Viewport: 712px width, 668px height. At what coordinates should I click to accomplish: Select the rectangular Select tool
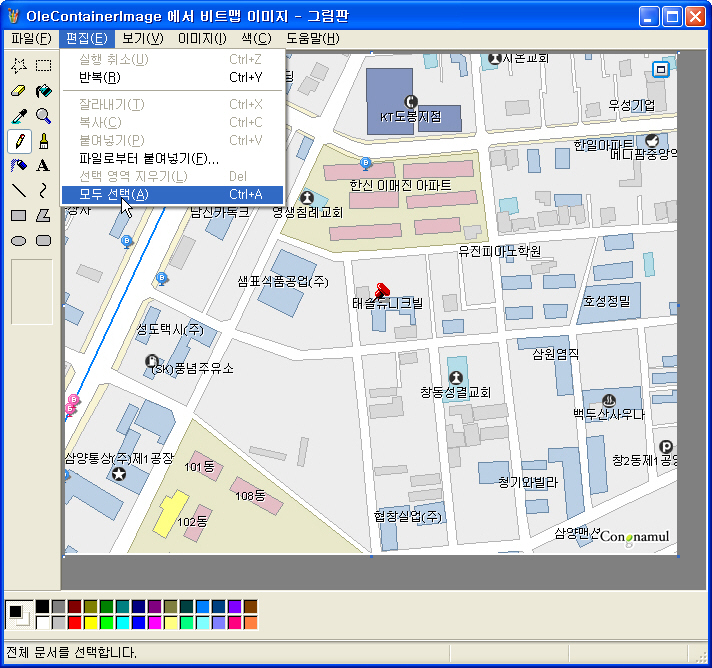click(x=44, y=65)
